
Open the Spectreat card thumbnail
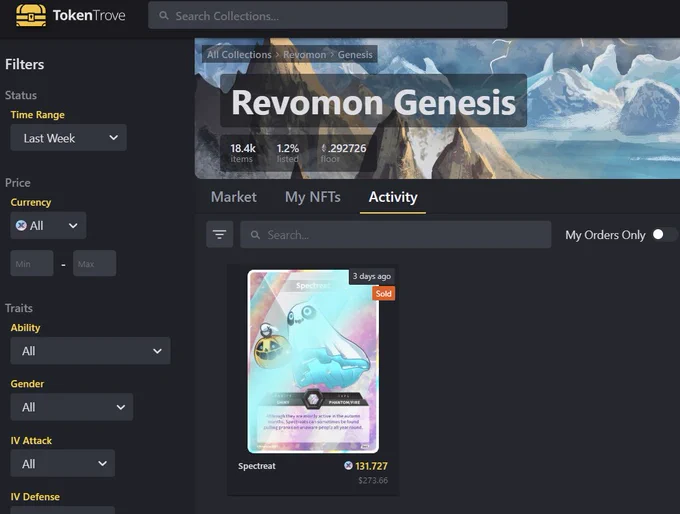pyautogui.click(x=313, y=361)
